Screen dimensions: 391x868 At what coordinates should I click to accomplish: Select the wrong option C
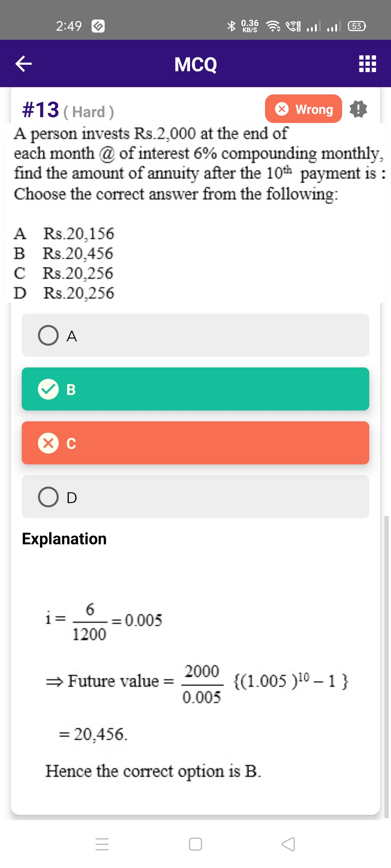(x=195, y=443)
